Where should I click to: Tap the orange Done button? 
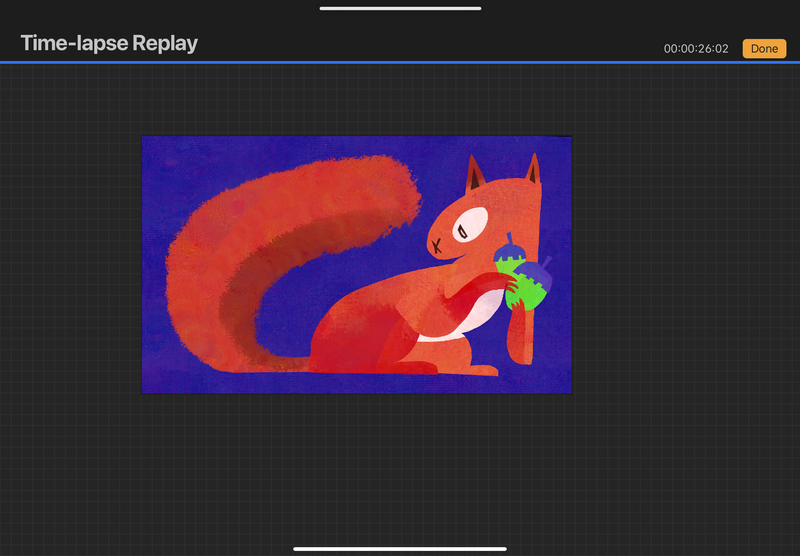pyautogui.click(x=764, y=48)
